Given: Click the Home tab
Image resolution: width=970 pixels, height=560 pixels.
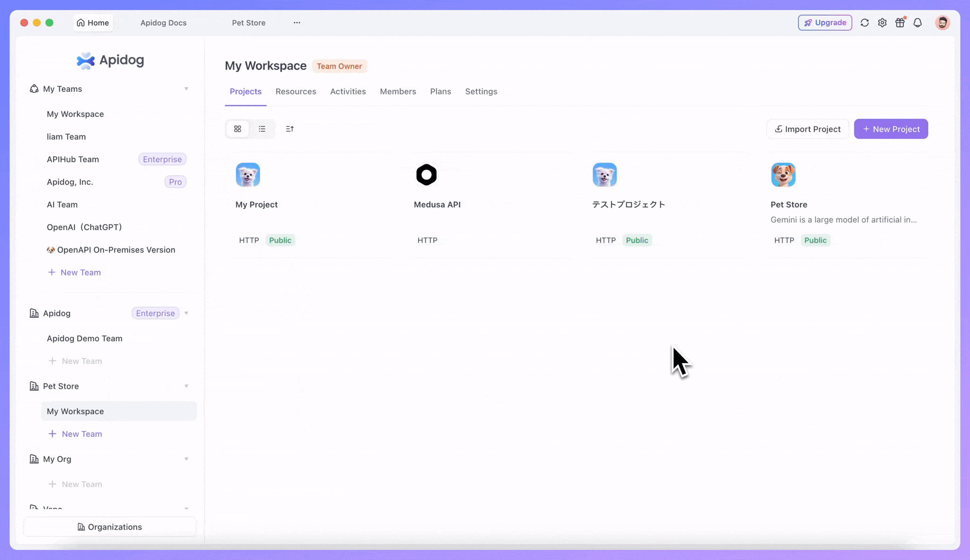Looking at the screenshot, I should tap(93, 23).
